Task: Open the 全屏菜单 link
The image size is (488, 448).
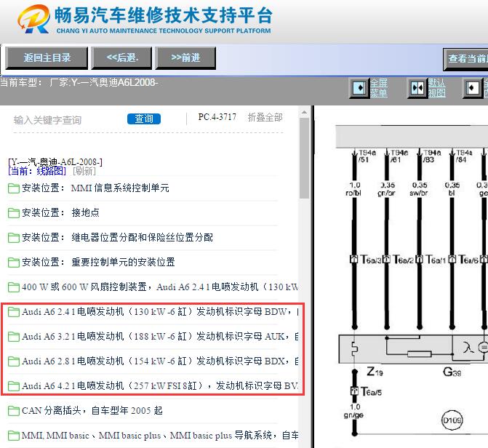Action: point(378,88)
